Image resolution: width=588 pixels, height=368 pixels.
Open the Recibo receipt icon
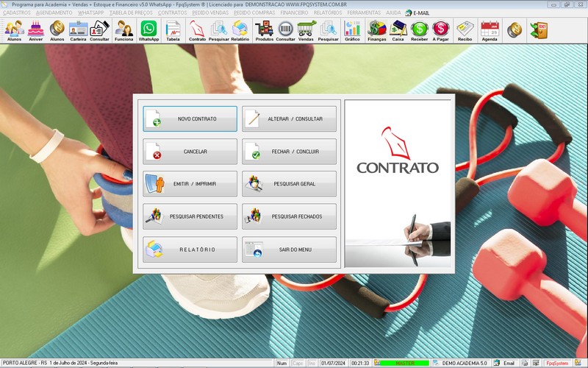[465, 30]
